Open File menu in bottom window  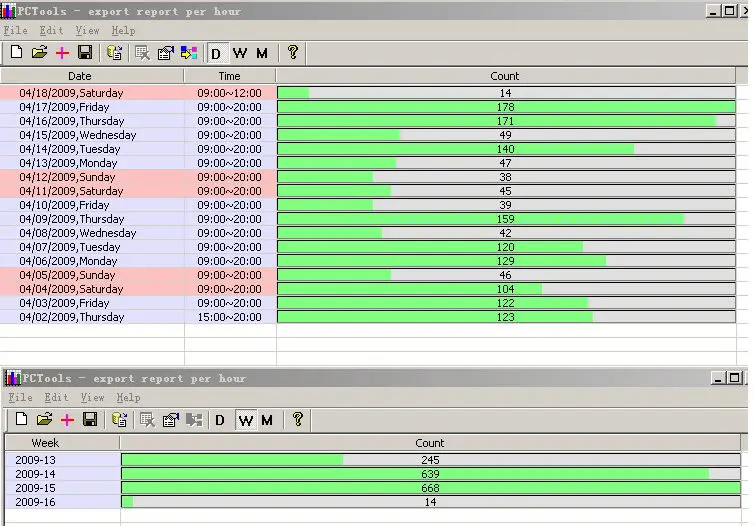(21, 397)
